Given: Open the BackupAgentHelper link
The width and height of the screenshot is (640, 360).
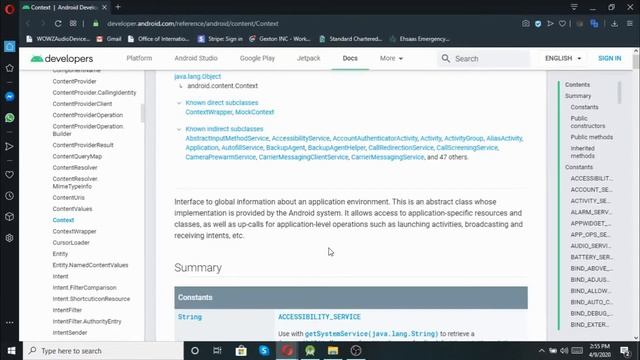Looking at the screenshot, I should pos(336,148).
